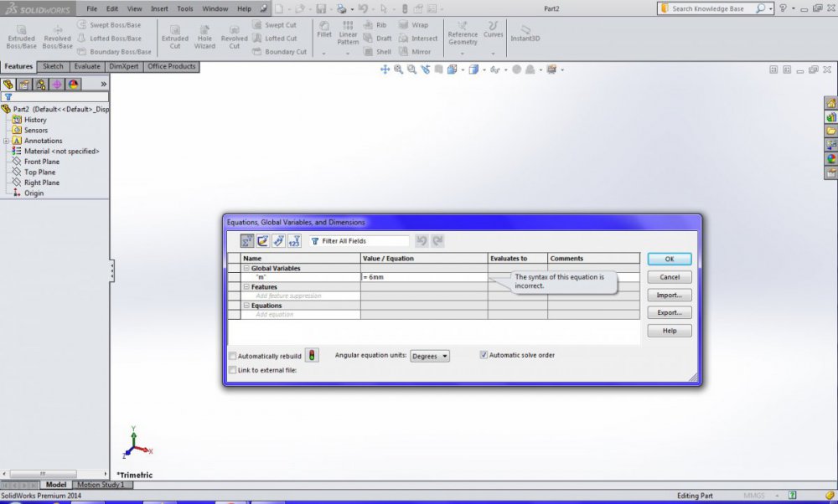Click the Import... button
The width and height of the screenshot is (838, 504).
tap(669, 296)
